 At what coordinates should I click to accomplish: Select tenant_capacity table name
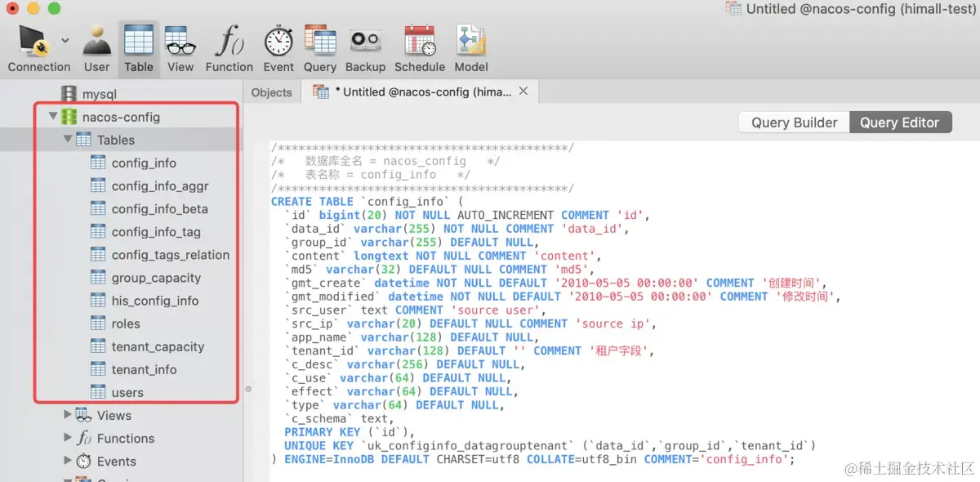point(158,346)
